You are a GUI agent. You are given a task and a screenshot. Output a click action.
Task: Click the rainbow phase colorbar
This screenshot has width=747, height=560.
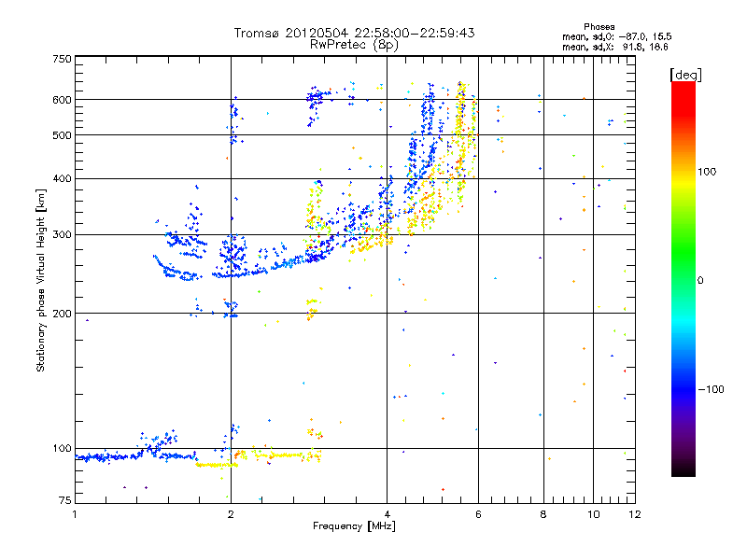684,278
